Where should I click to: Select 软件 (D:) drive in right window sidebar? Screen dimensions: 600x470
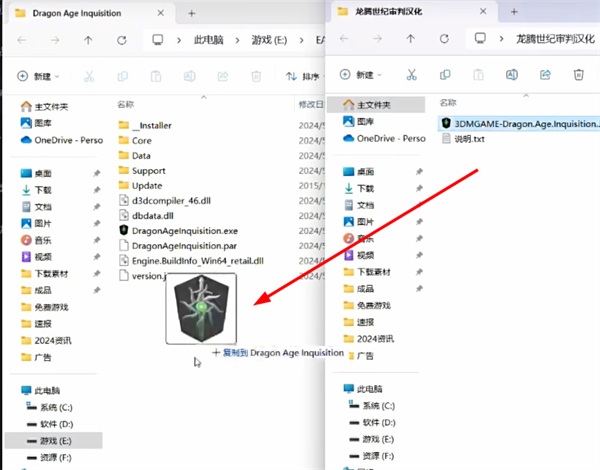372,423
